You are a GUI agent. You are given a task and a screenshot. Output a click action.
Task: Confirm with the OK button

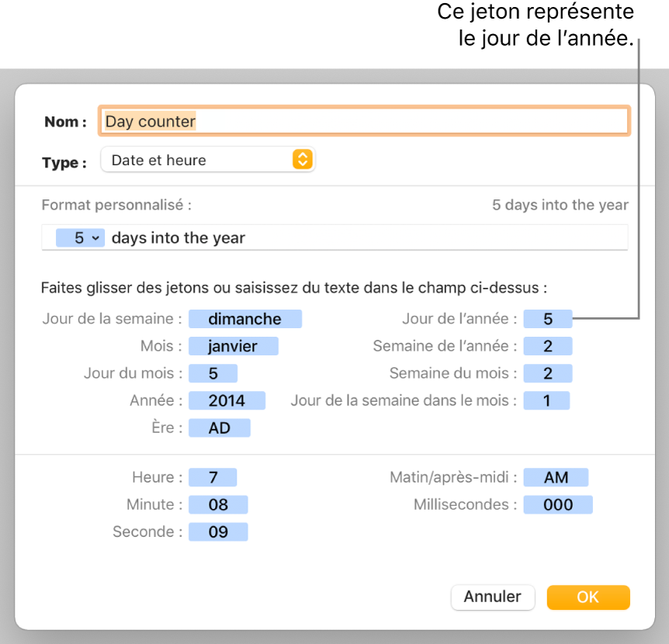588,597
